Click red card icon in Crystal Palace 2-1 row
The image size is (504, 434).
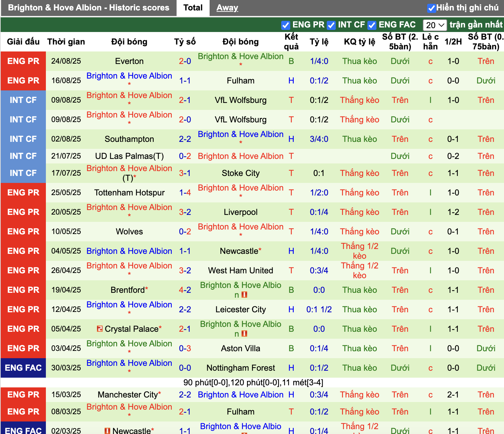pyautogui.click(x=244, y=333)
